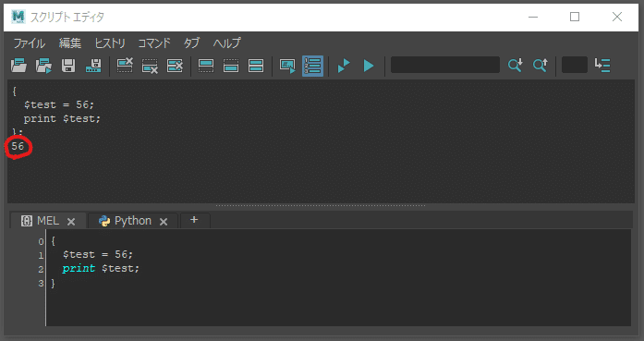Minimize the スクリプト エディタ window
This screenshot has width=644, height=341.
point(533,17)
